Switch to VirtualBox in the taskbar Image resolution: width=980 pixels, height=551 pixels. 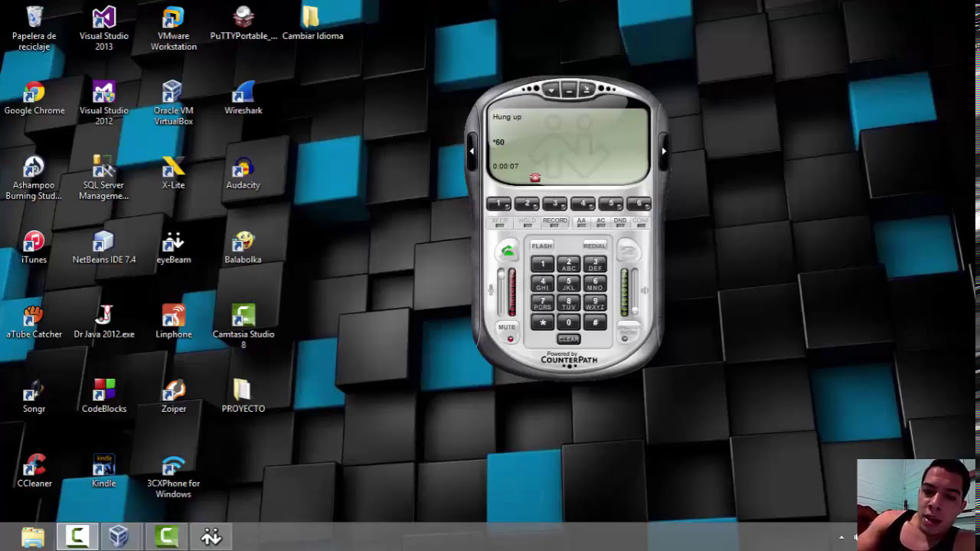119,536
